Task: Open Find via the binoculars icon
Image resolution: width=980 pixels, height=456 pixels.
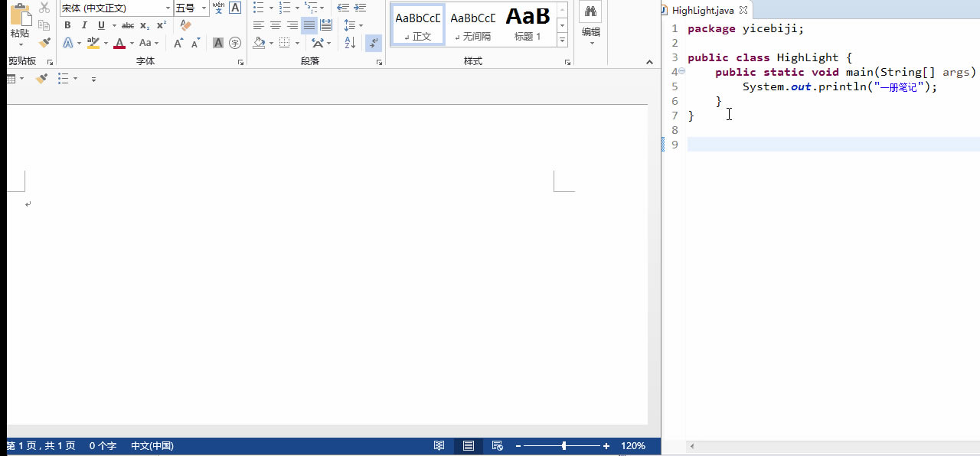Action: point(590,13)
